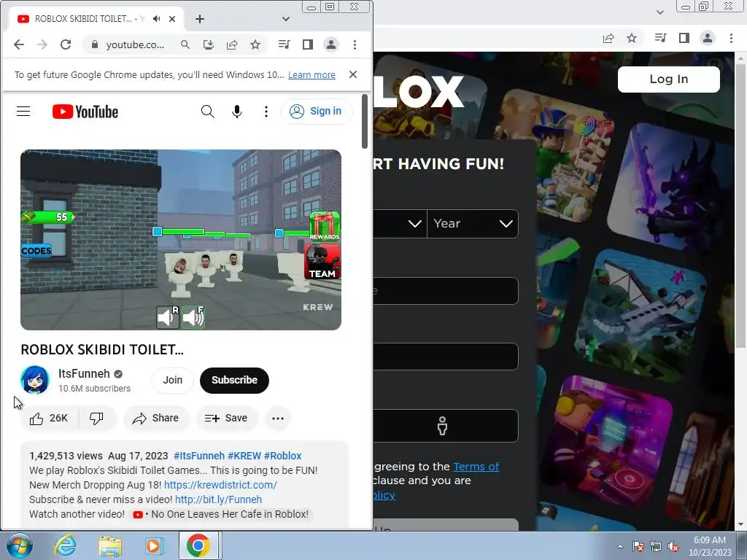Expand the Year dropdown on Roblox
This screenshot has width=747, height=560.
473,223
